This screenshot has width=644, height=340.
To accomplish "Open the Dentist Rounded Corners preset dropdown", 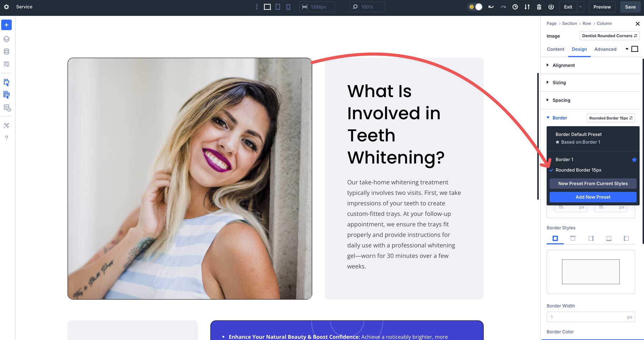I will click(609, 36).
